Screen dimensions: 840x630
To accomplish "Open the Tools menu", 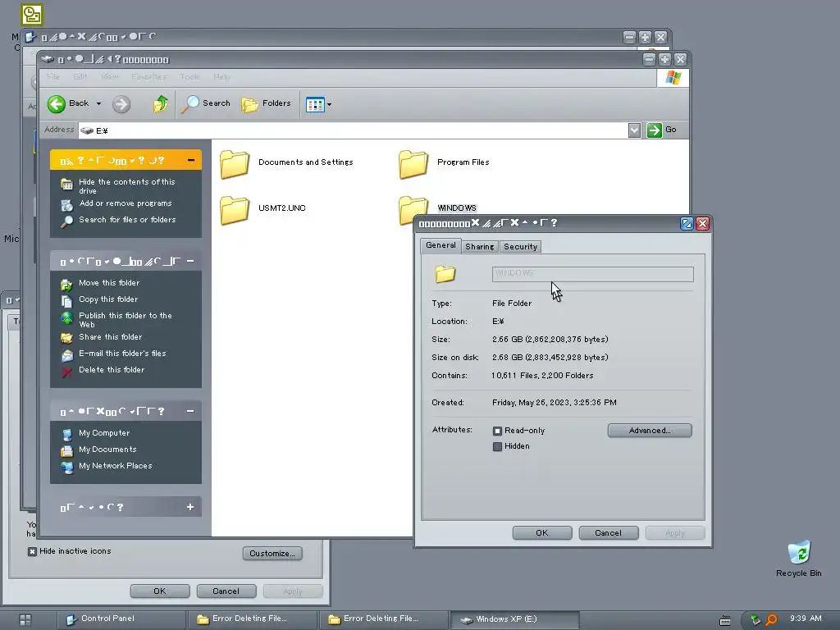I will [x=189, y=76].
